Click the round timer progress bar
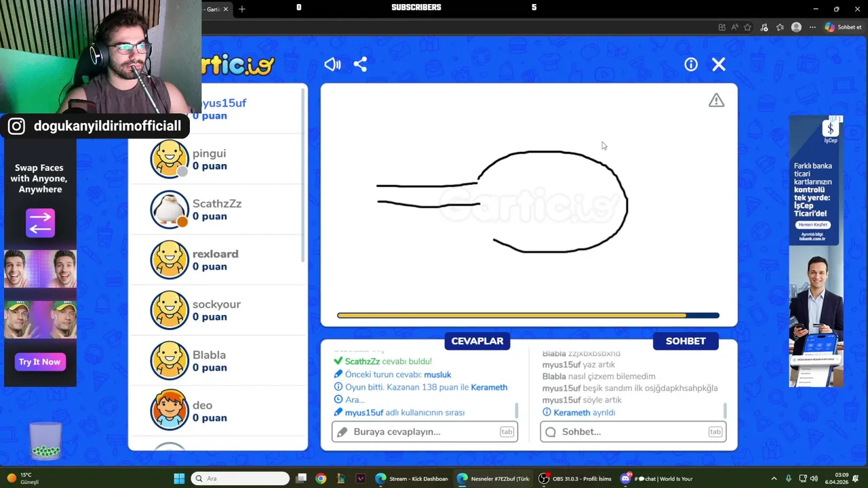 point(528,315)
